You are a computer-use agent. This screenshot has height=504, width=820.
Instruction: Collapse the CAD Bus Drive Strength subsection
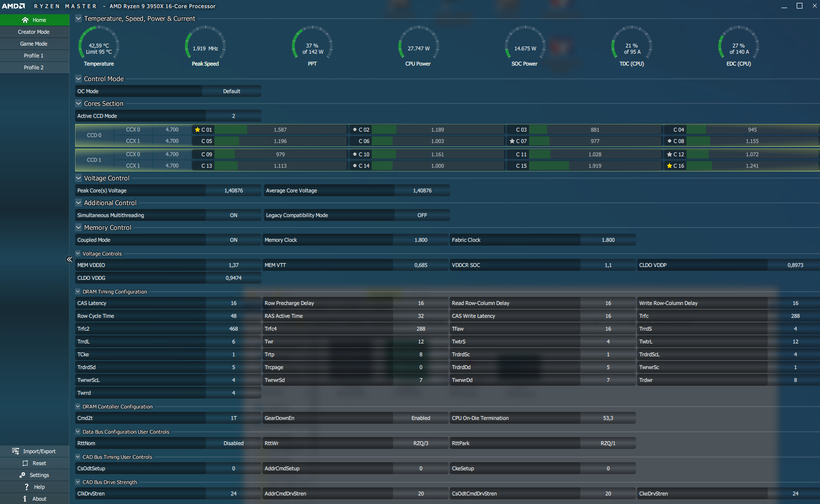tap(78, 482)
